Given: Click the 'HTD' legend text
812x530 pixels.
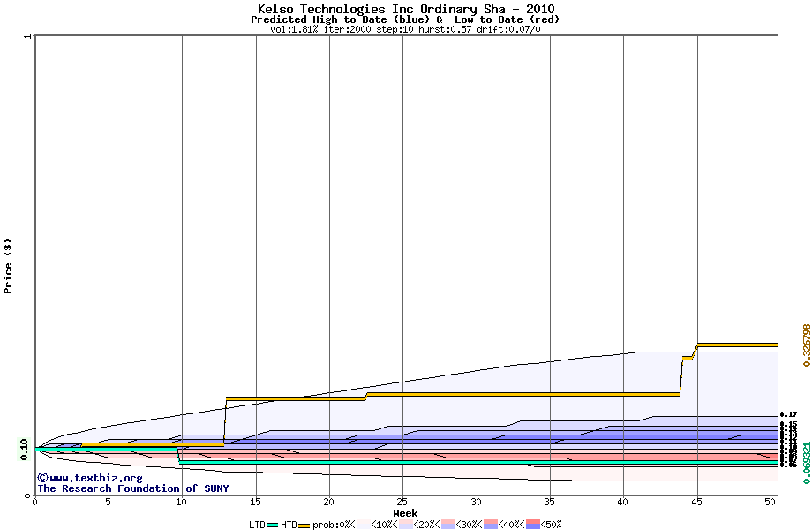Looking at the screenshot, I should click(289, 525).
